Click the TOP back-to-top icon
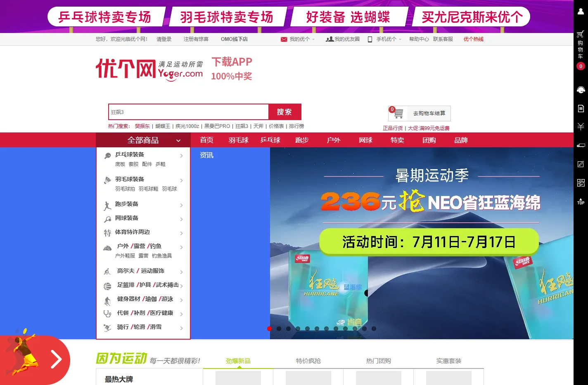 (x=581, y=201)
